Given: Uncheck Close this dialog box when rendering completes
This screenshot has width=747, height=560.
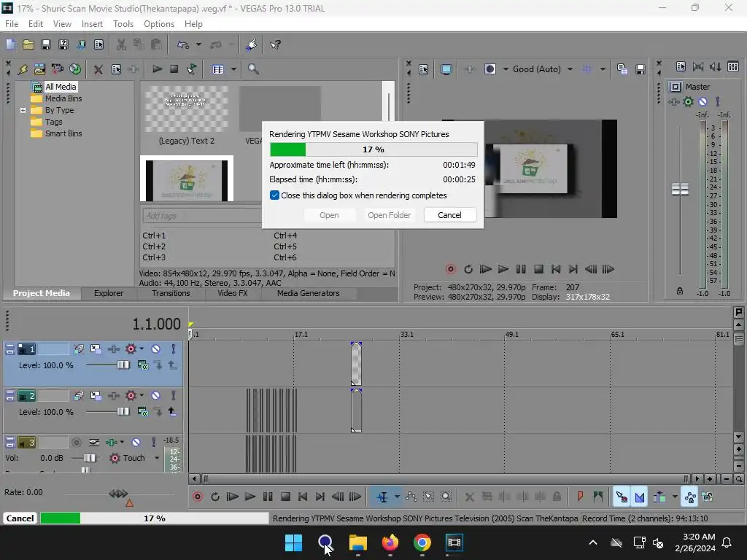Looking at the screenshot, I should click(x=274, y=195).
